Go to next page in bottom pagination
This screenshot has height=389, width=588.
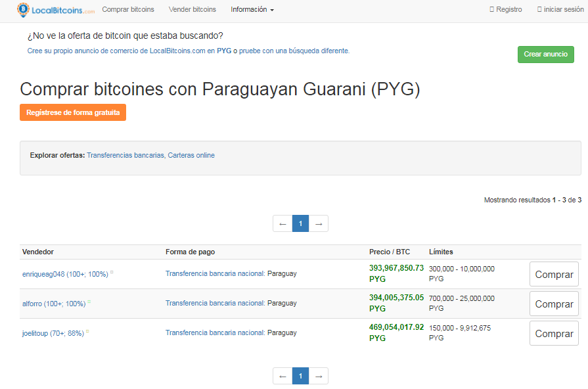pyautogui.click(x=319, y=376)
